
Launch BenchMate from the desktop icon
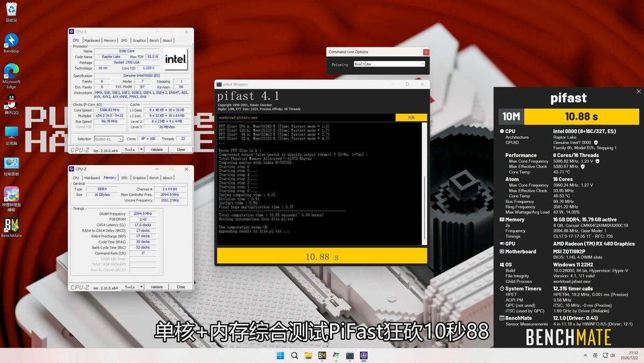[11, 228]
